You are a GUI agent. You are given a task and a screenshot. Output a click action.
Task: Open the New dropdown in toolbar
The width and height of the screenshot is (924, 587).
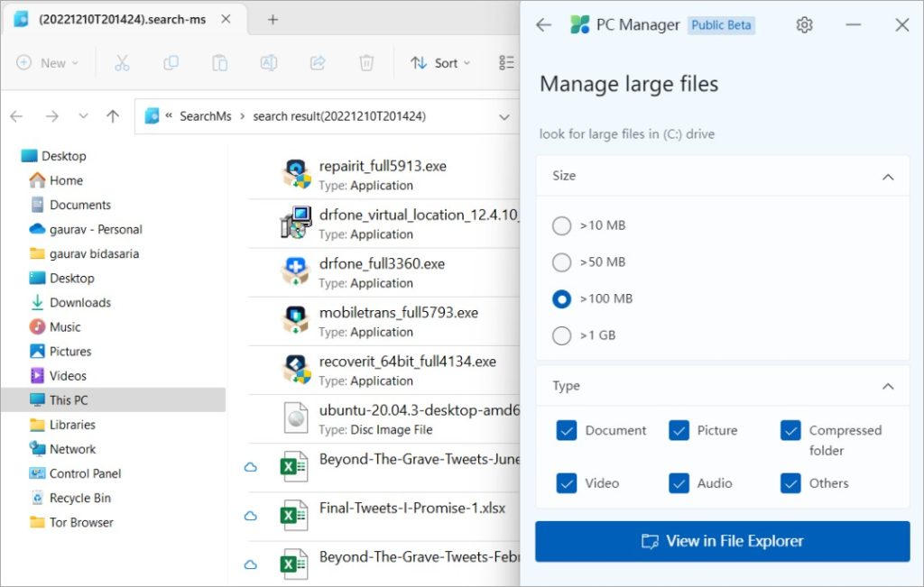tap(48, 63)
